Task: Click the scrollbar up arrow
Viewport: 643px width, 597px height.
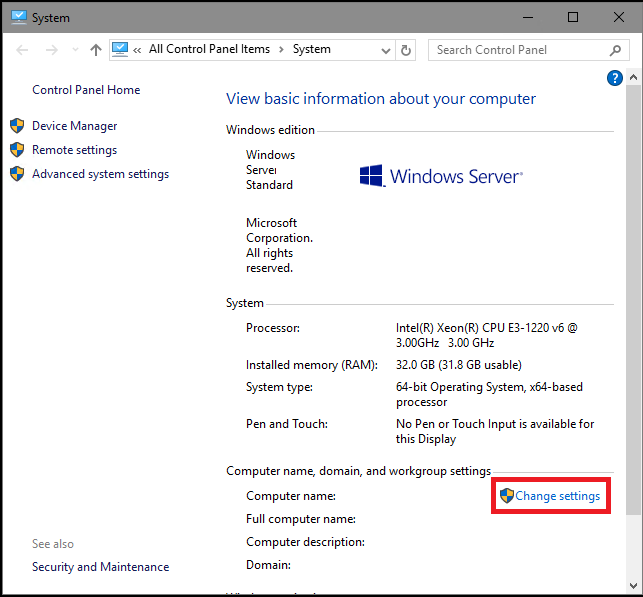Action: pos(633,77)
